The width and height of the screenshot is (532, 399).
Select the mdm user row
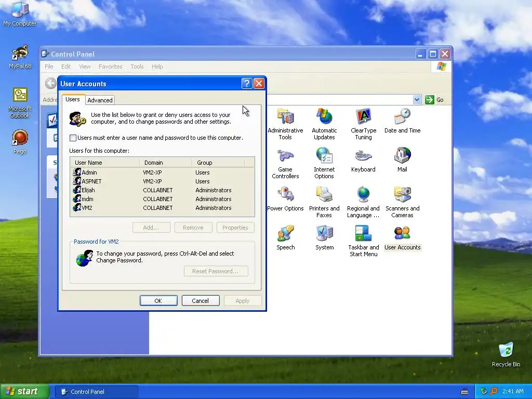point(162,199)
